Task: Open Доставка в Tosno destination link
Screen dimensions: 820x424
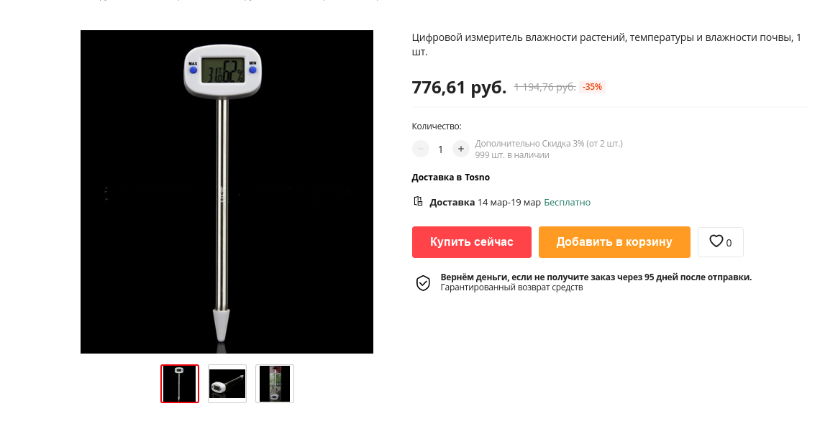Action: coord(450,177)
